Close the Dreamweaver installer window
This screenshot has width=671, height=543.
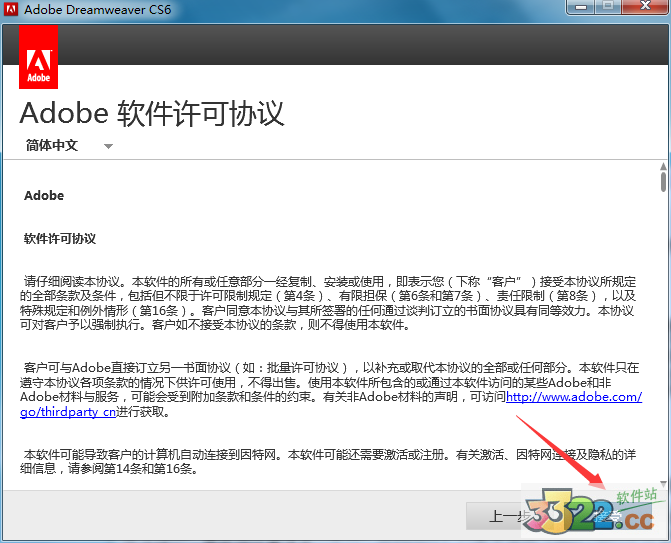(645, 7)
